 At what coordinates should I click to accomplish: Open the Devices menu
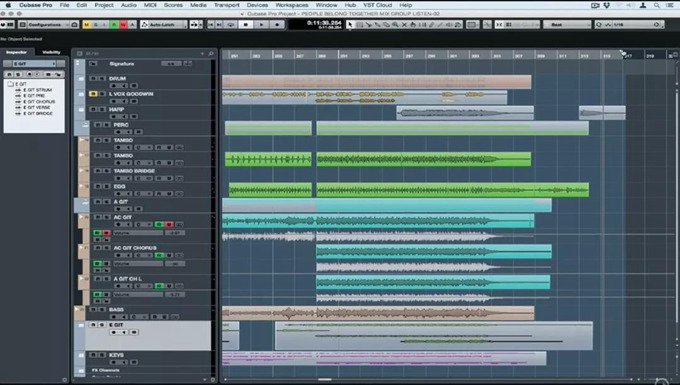click(x=257, y=5)
